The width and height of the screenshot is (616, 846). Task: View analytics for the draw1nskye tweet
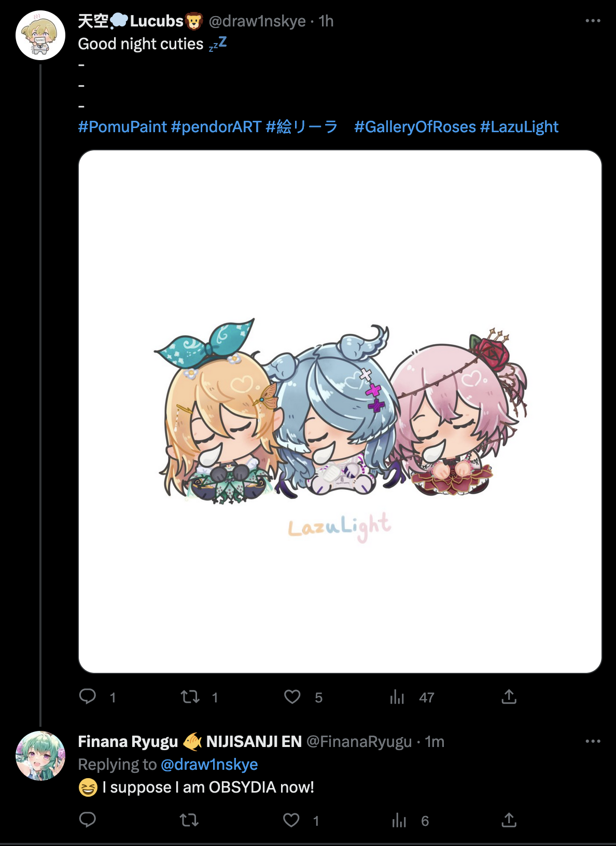(397, 697)
